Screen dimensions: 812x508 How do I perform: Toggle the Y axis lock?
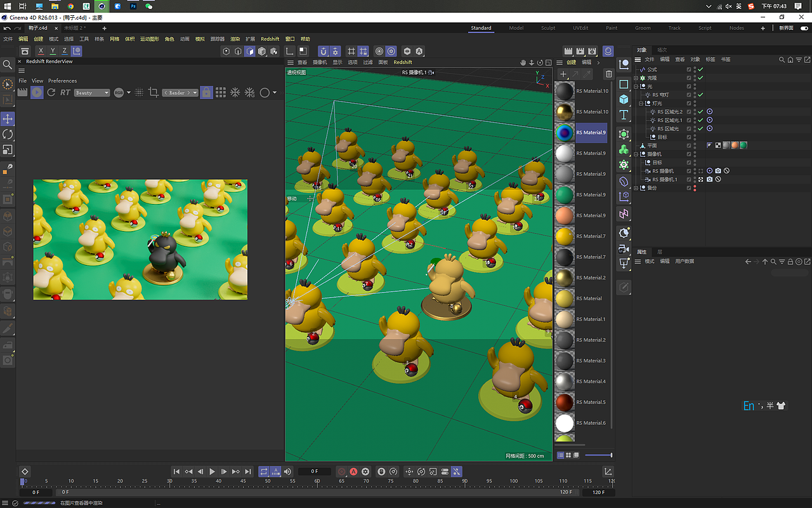[53, 51]
